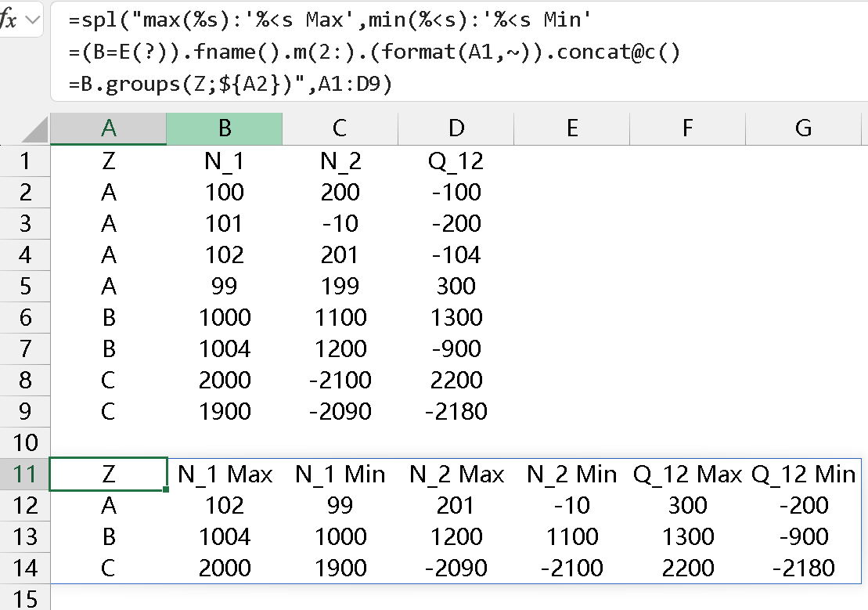Click the Q_12 header cell

[456, 161]
